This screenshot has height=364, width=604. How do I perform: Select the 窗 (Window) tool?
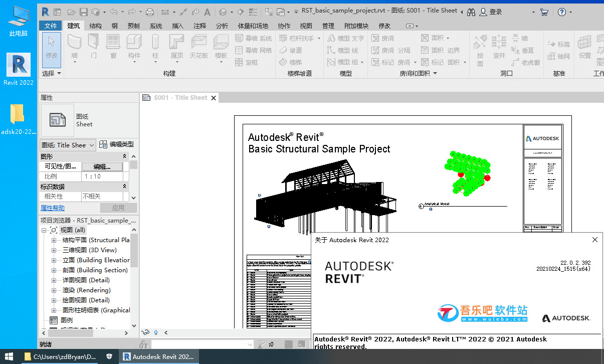[x=113, y=46]
